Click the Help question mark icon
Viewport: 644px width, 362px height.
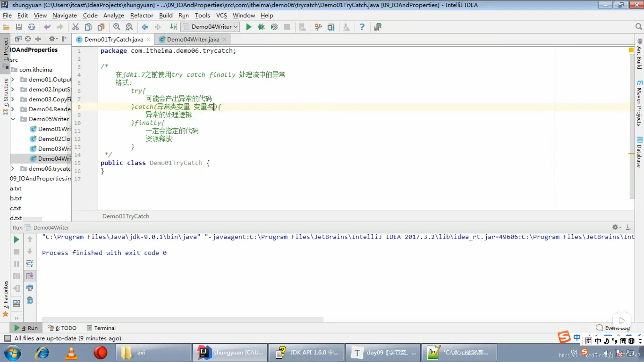(362, 27)
